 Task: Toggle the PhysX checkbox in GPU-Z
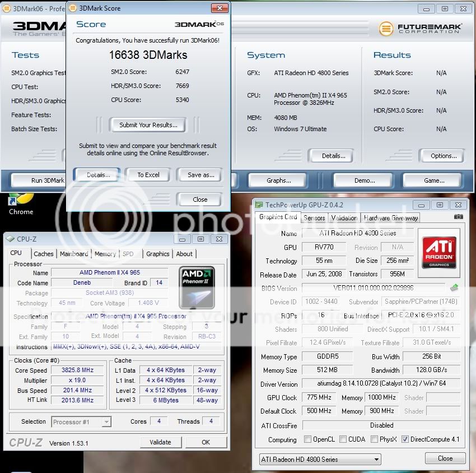click(374, 439)
